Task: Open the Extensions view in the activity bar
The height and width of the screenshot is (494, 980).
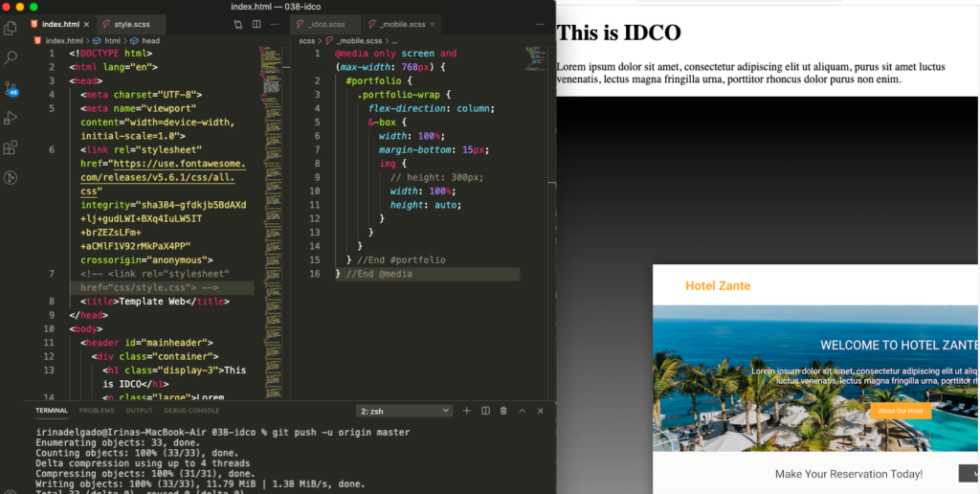Action: [x=10, y=147]
